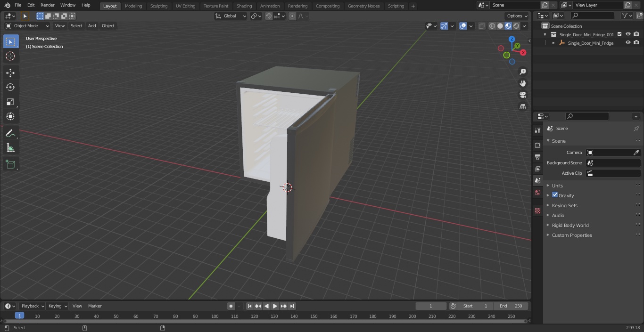Toggle auto keying record button
Viewport: 644px width, 332px height.
231,306
